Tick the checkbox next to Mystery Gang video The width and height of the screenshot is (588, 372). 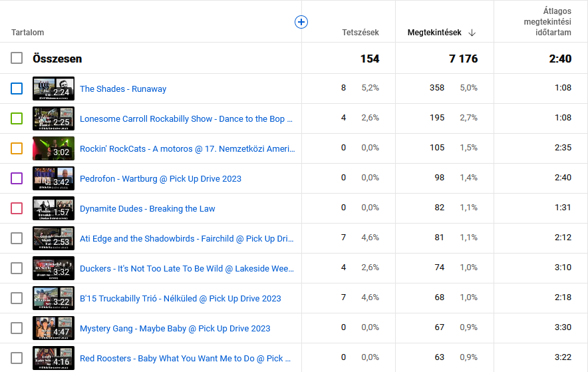pos(17,328)
